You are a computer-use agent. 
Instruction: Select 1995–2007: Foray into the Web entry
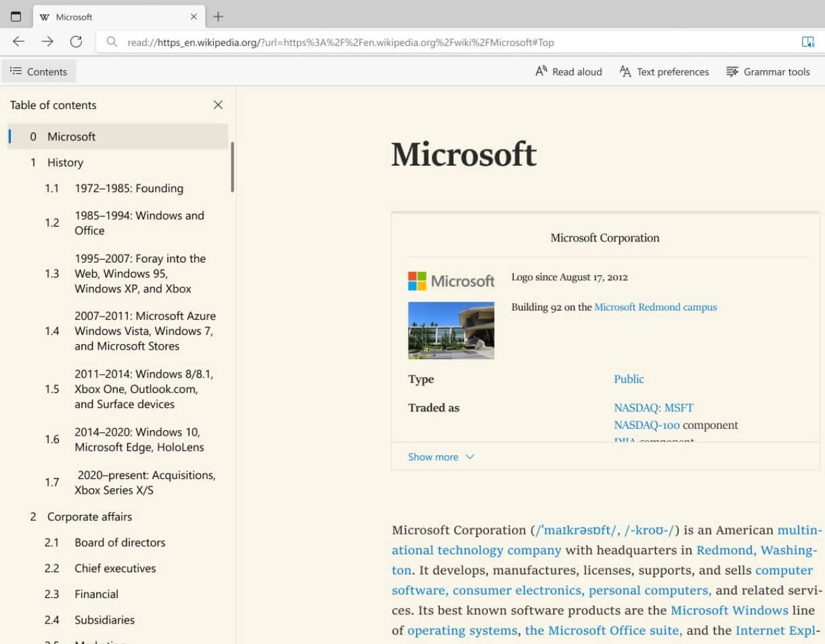(x=140, y=273)
